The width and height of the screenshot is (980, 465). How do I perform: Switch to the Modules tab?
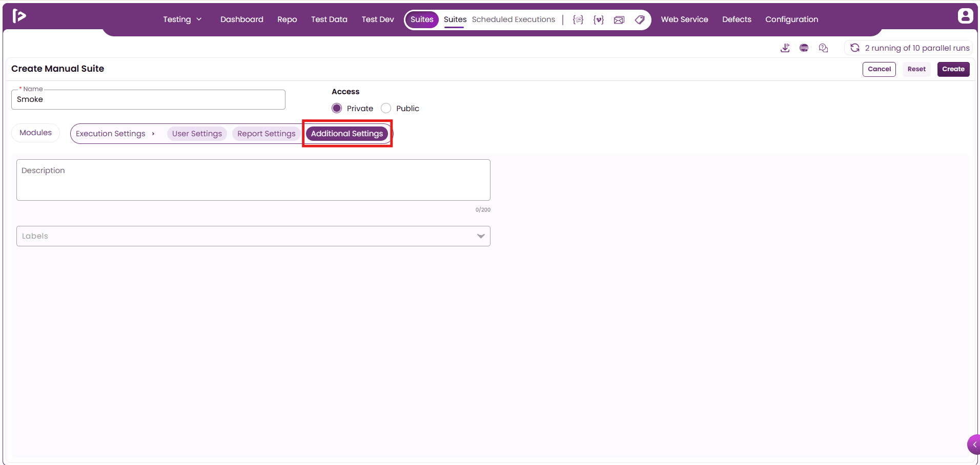35,133
